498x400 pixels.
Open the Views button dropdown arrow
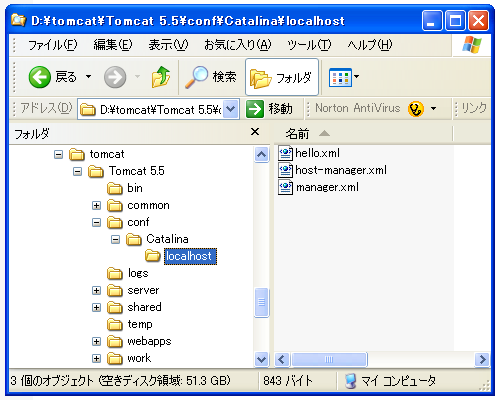356,76
